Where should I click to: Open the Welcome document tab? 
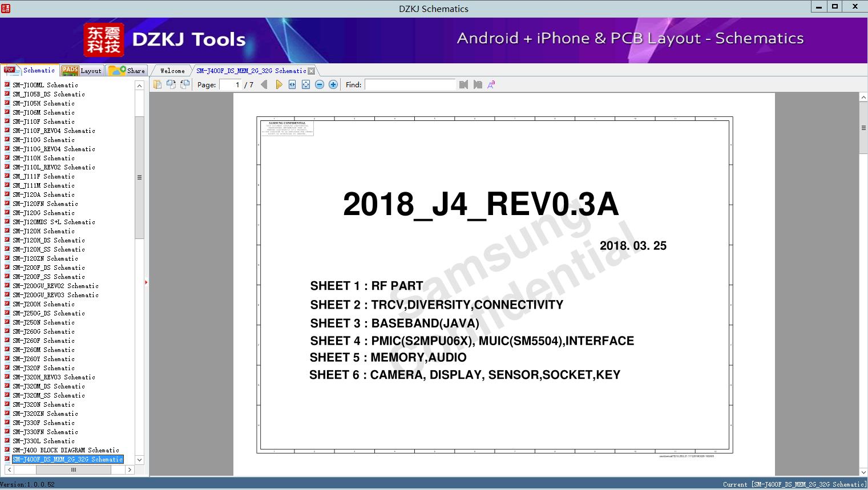coord(172,71)
